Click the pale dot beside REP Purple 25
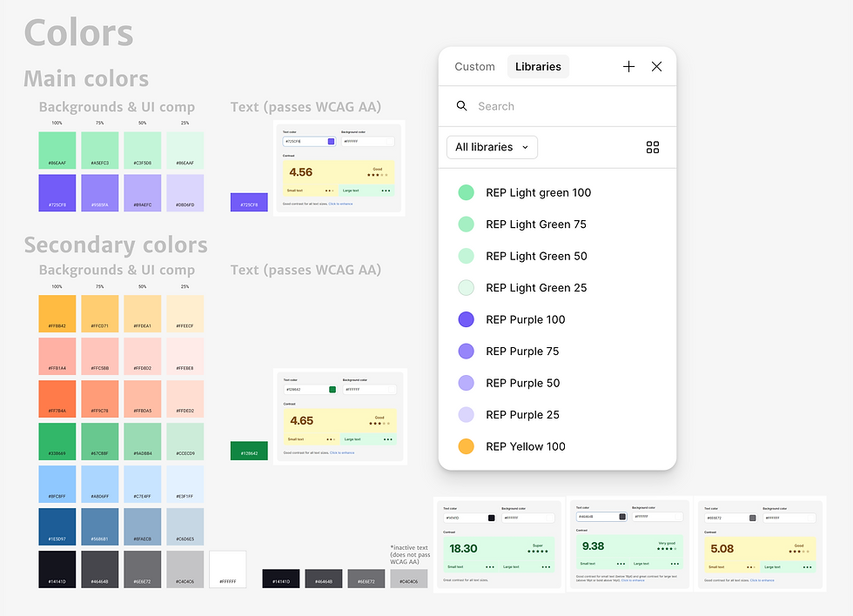The image size is (853, 616). tap(466, 414)
